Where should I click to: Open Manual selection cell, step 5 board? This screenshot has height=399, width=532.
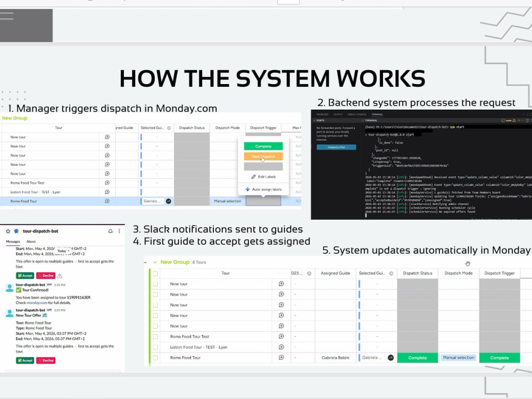coord(459,358)
